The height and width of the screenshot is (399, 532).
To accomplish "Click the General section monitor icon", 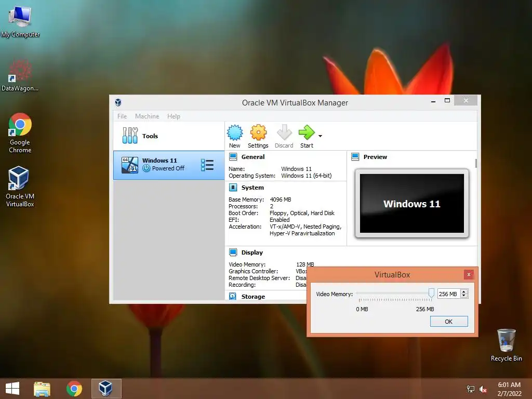I will click(x=233, y=157).
